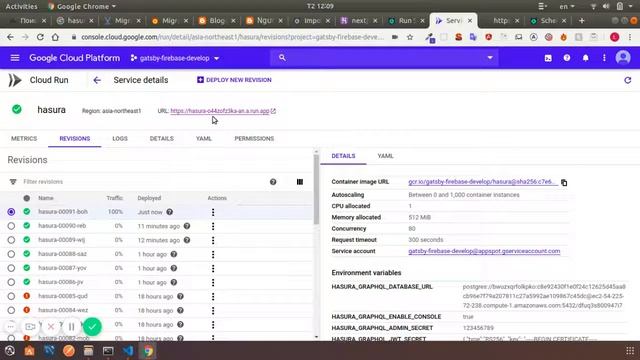Click the Cloud Run product logo icon
Screen dimensions: 640x360
(x=15, y=80)
